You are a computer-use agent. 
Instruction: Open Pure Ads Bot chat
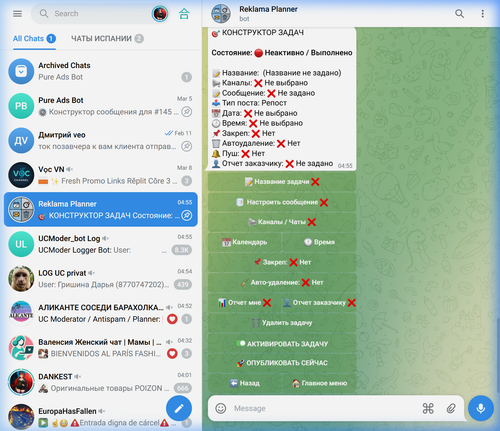point(101,106)
